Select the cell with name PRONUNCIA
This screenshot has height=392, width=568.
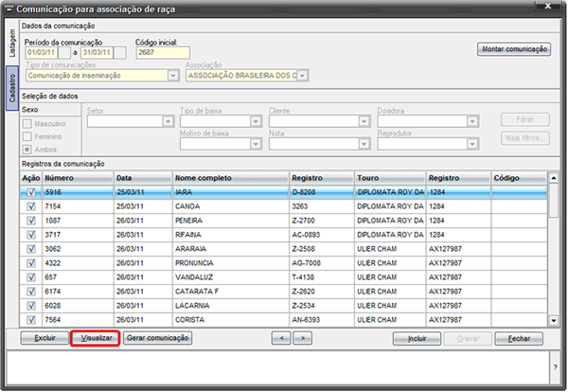pyautogui.click(x=231, y=263)
